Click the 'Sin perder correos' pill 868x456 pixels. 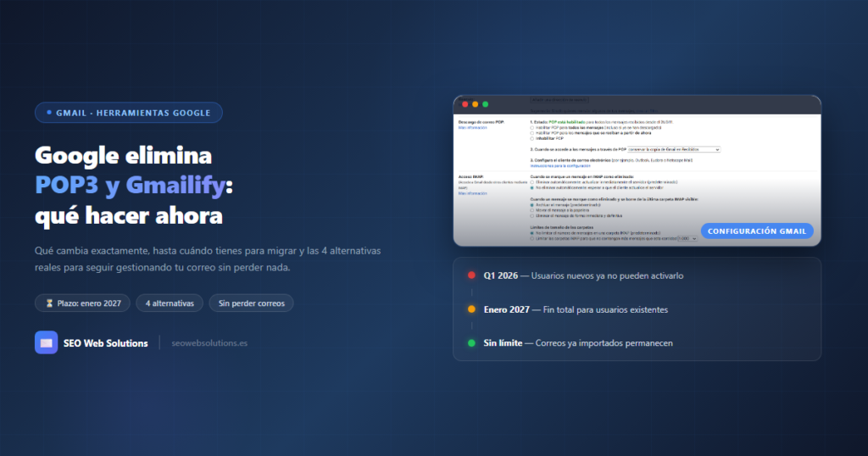pos(251,303)
